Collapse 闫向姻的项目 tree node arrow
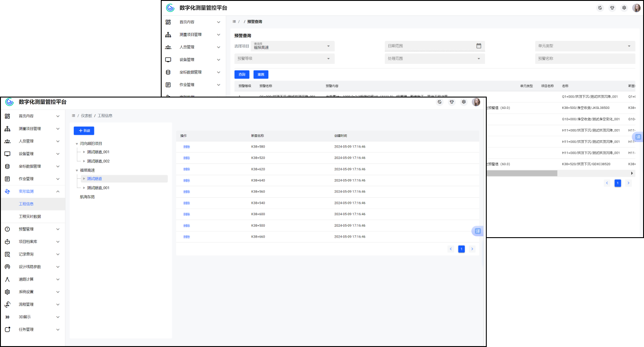 77,144
